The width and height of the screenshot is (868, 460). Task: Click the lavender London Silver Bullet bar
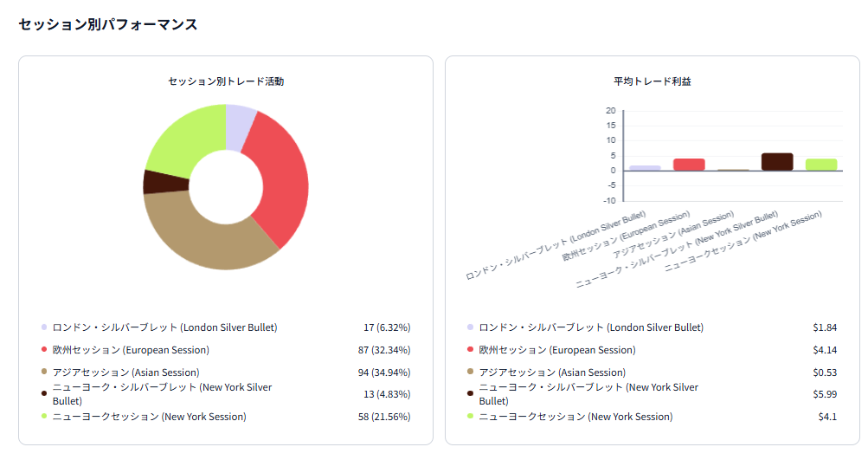pos(645,167)
